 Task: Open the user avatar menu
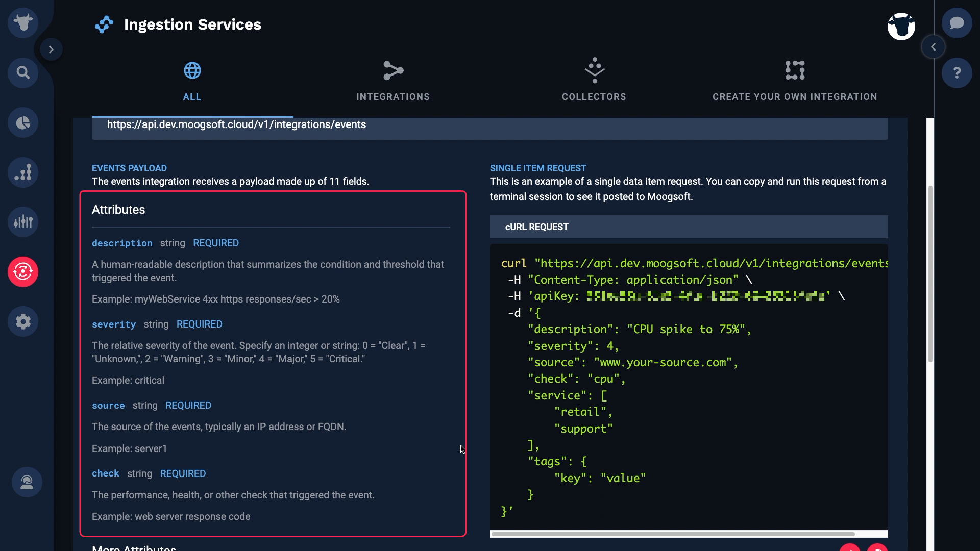coord(901,27)
